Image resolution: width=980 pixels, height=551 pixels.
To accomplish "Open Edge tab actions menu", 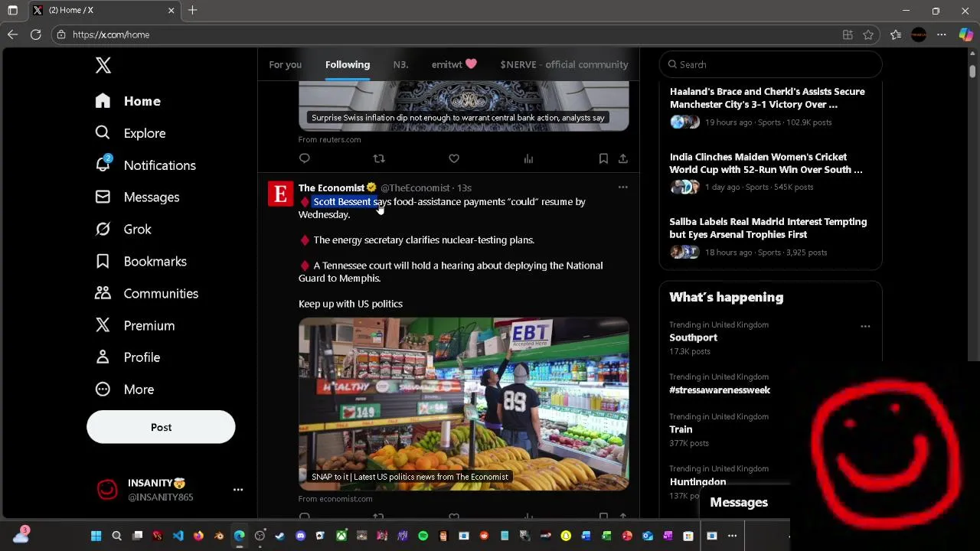I will [x=12, y=11].
